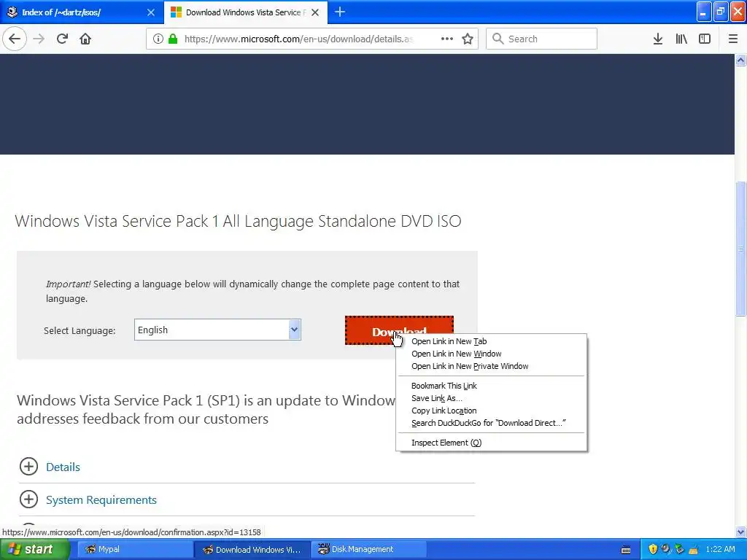Click the Important! language notice text
This screenshot has height=560, width=747.
click(x=252, y=291)
